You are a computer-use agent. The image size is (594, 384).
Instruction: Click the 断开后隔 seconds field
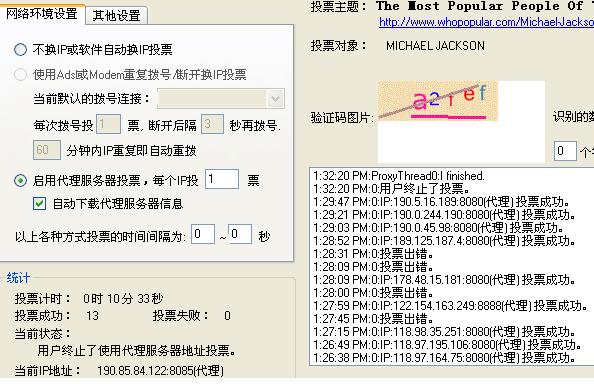[212, 124]
